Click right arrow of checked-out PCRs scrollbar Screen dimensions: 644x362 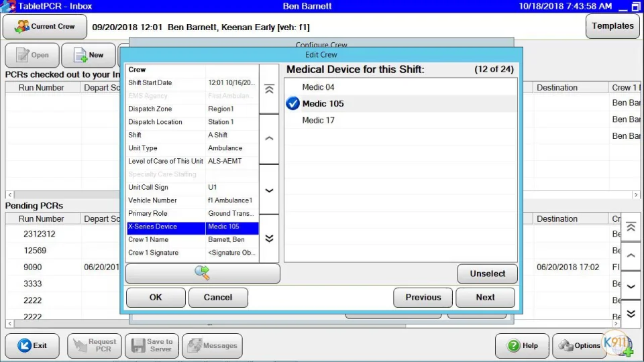click(x=636, y=195)
